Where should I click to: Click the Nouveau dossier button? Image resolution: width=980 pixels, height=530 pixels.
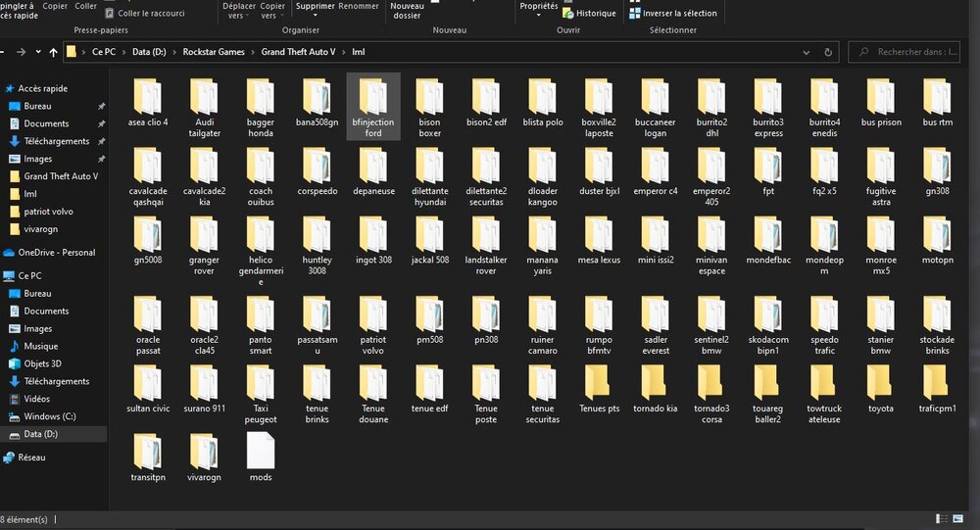[407, 10]
